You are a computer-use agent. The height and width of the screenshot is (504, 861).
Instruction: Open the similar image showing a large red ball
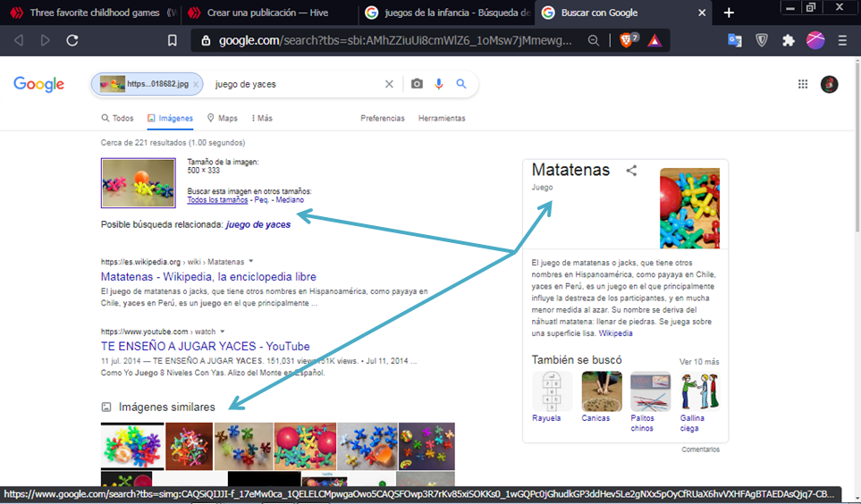coord(305,446)
